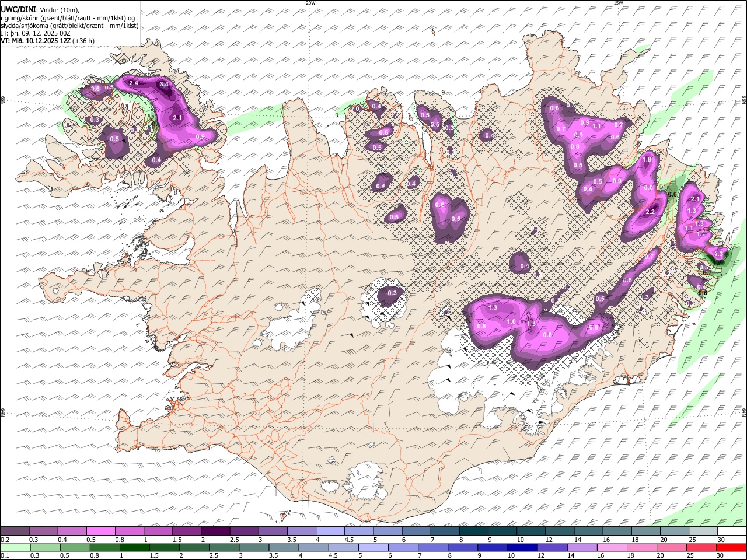This screenshot has width=747, height=560.
Task: Click the 2.4 snowfall value label
Action: click(x=134, y=83)
